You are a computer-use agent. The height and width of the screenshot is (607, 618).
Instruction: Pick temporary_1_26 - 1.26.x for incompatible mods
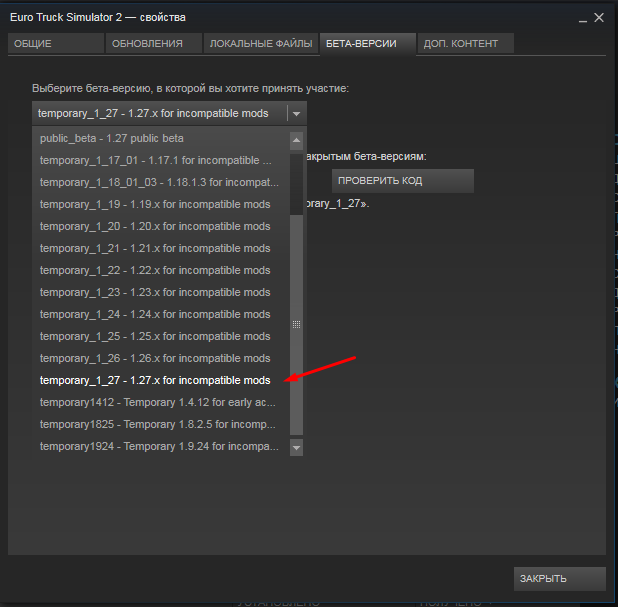click(160, 358)
